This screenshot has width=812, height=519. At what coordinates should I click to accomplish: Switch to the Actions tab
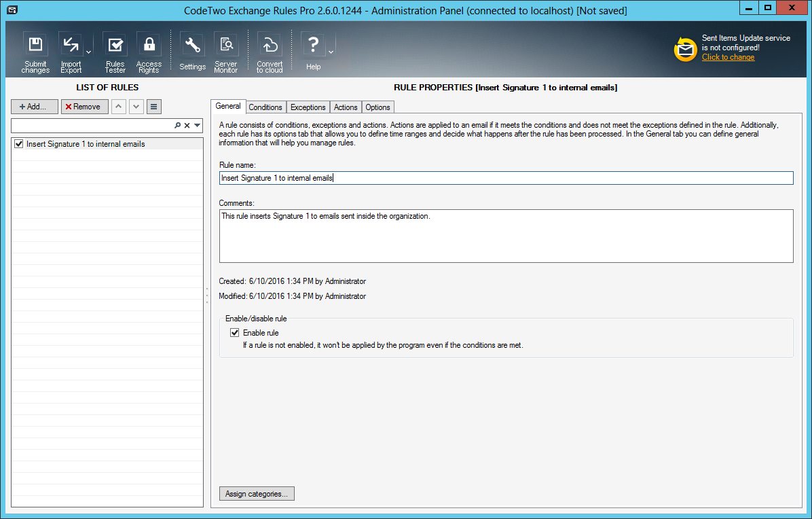pyautogui.click(x=346, y=107)
